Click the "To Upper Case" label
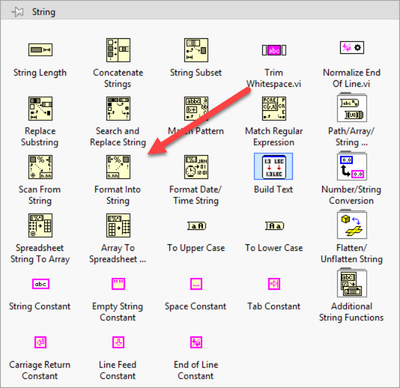The image size is (400, 388). (196, 248)
